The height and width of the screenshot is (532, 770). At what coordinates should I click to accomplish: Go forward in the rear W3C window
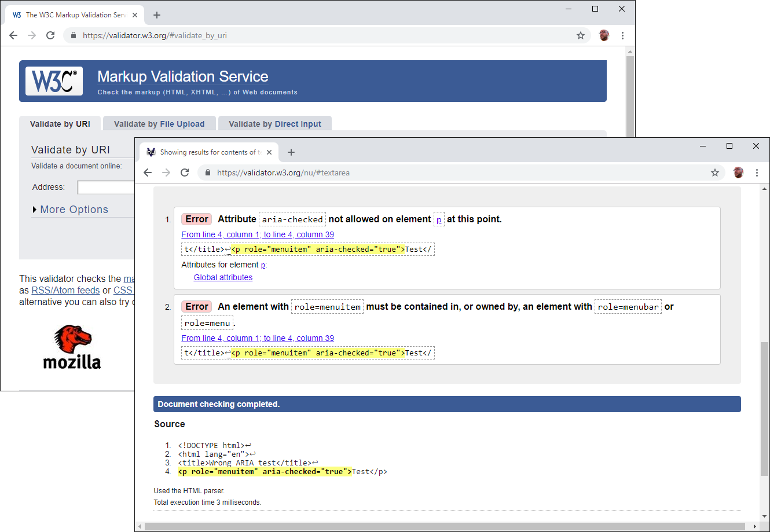coord(32,35)
